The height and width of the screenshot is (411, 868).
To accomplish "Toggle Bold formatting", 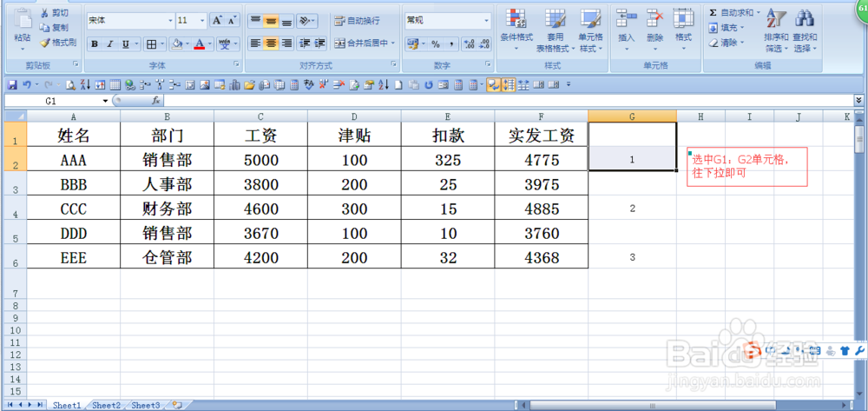I will tap(95, 44).
